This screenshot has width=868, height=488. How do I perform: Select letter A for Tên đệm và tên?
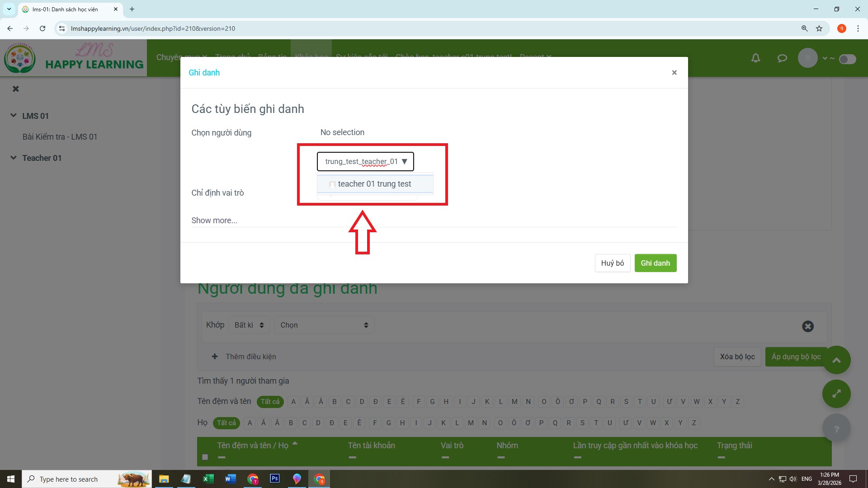click(293, 402)
